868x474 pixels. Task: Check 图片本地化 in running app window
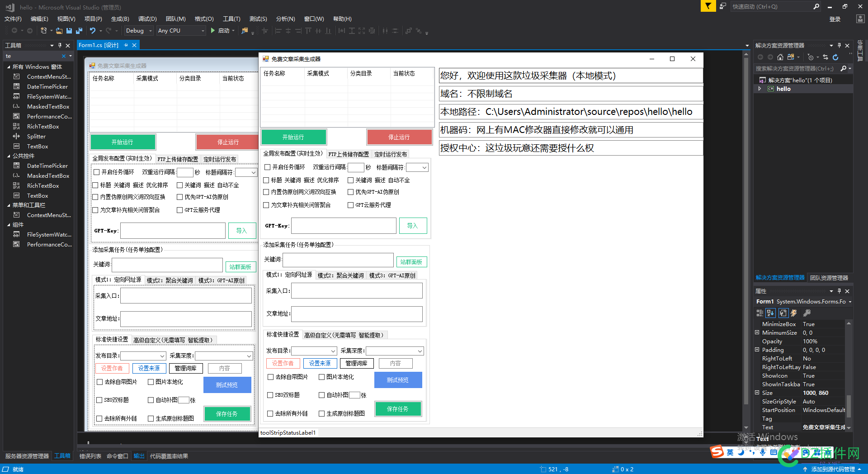pyautogui.click(x=321, y=377)
